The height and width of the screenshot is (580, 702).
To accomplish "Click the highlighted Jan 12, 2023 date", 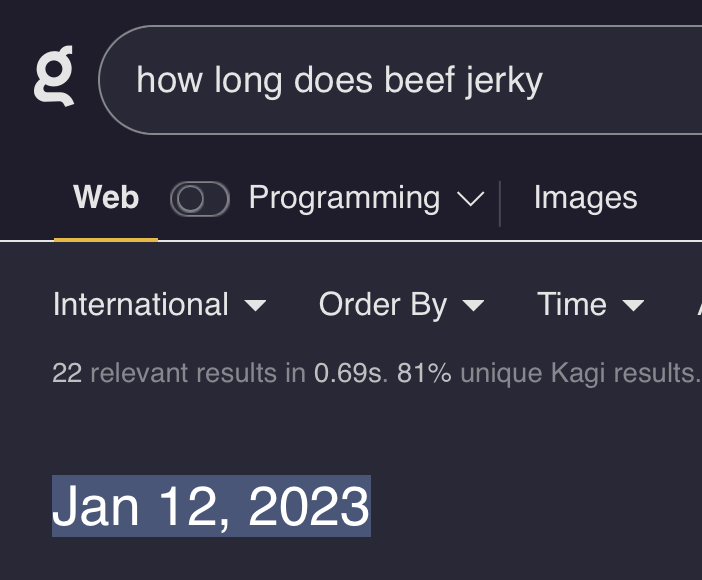I will pos(211,506).
